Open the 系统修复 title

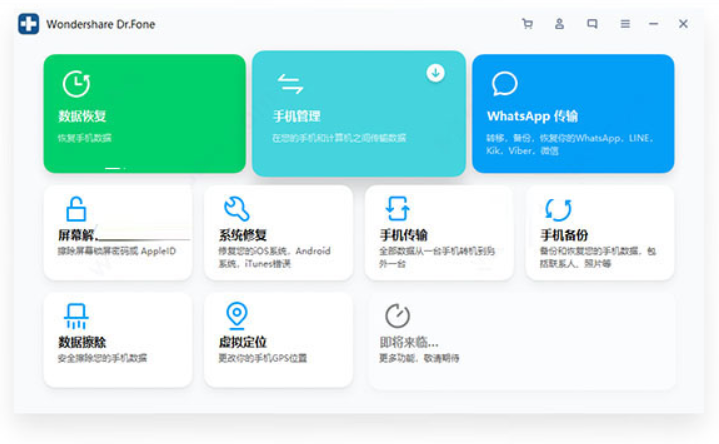pyautogui.click(x=243, y=235)
